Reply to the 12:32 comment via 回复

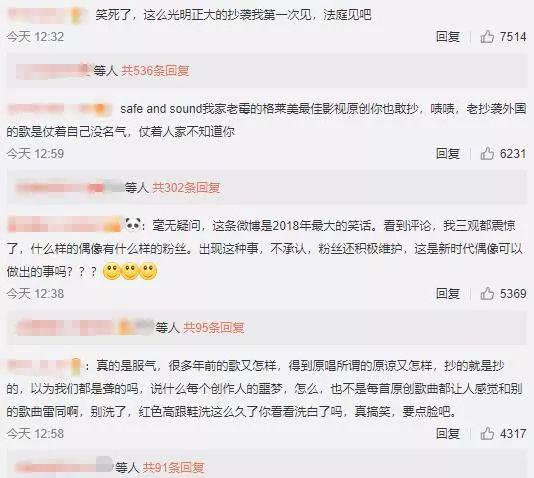click(448, 36)
